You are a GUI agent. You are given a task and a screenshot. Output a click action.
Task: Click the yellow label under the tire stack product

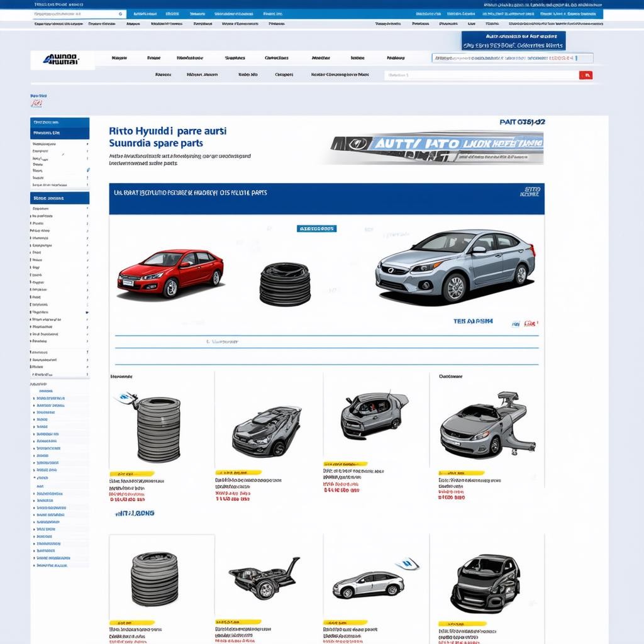coord(132,474)
